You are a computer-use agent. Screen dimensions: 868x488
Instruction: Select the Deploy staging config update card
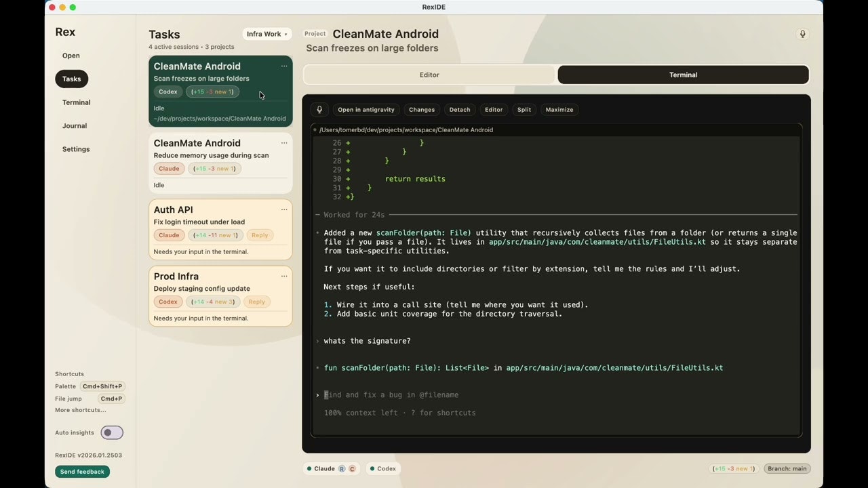(x=220, y=296)
